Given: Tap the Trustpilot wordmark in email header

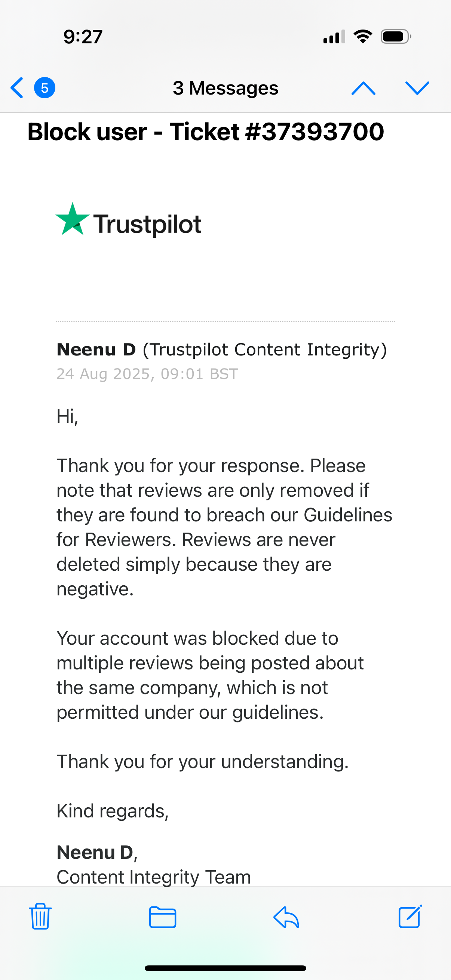Looking at the screenshot, I should (x=147, y=225).
